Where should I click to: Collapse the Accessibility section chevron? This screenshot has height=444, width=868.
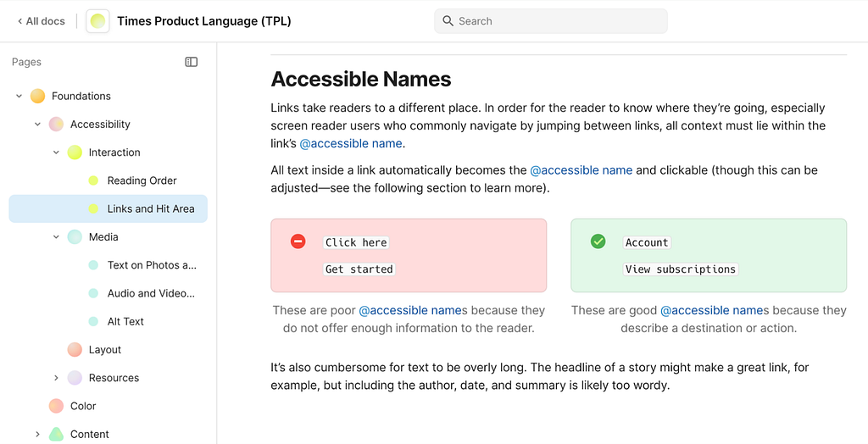click(x=37, y=124)
